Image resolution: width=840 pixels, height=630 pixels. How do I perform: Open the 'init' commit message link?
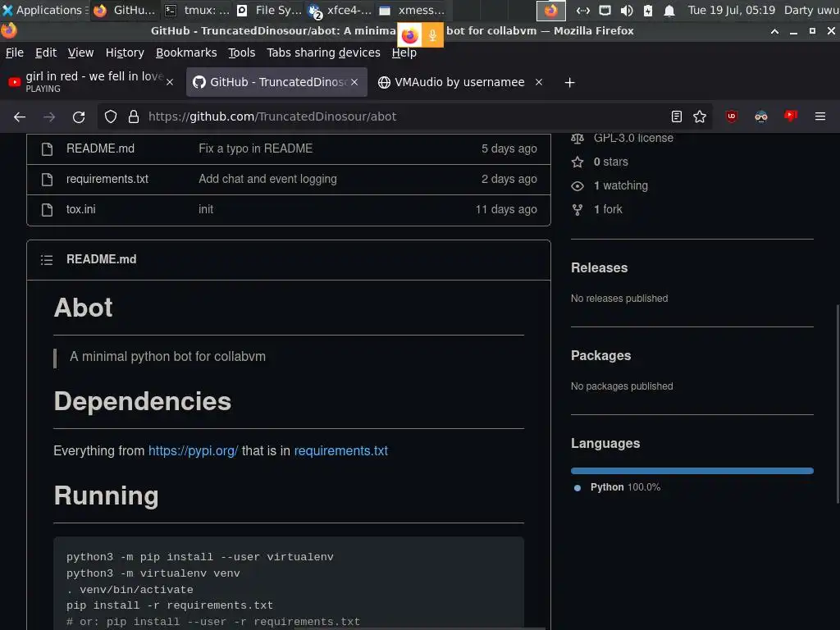206,210
